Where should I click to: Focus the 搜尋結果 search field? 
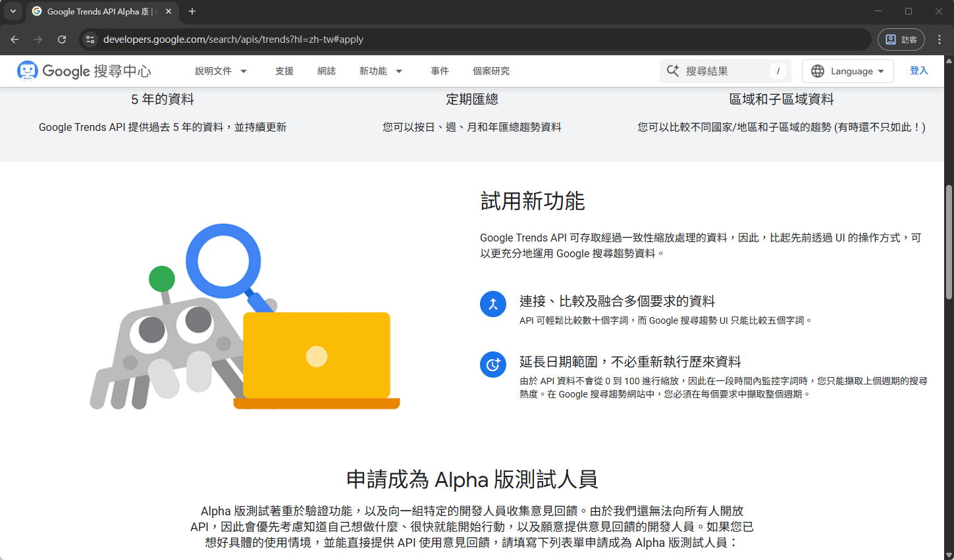pos(726,70)
